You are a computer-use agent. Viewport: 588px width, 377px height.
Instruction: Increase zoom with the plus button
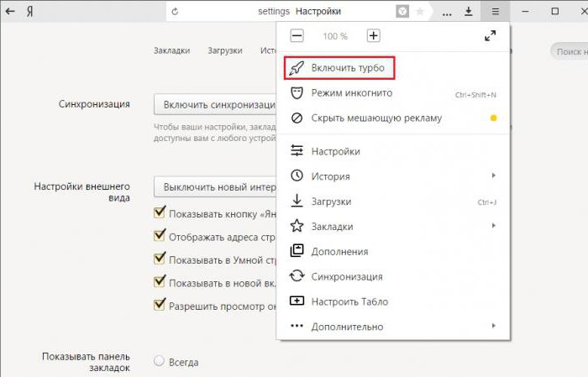373,36
